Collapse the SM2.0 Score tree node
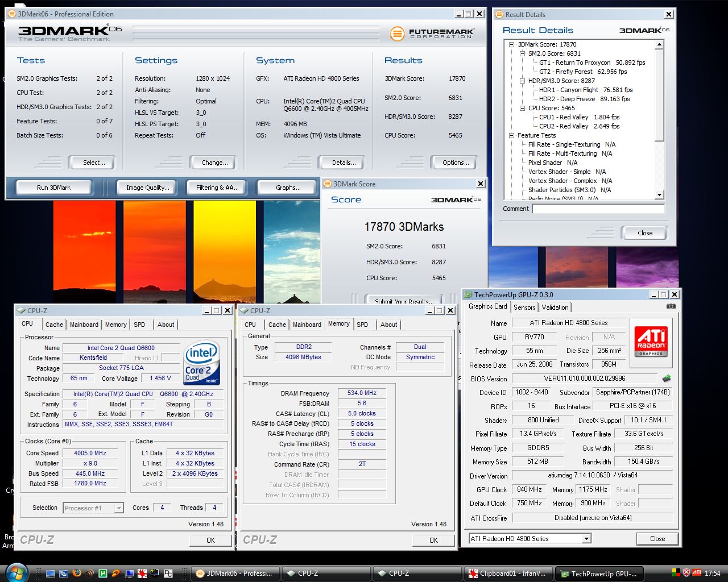Image resolution: width=728 pixels, height=582 pixels. click(x=523, y=53)
